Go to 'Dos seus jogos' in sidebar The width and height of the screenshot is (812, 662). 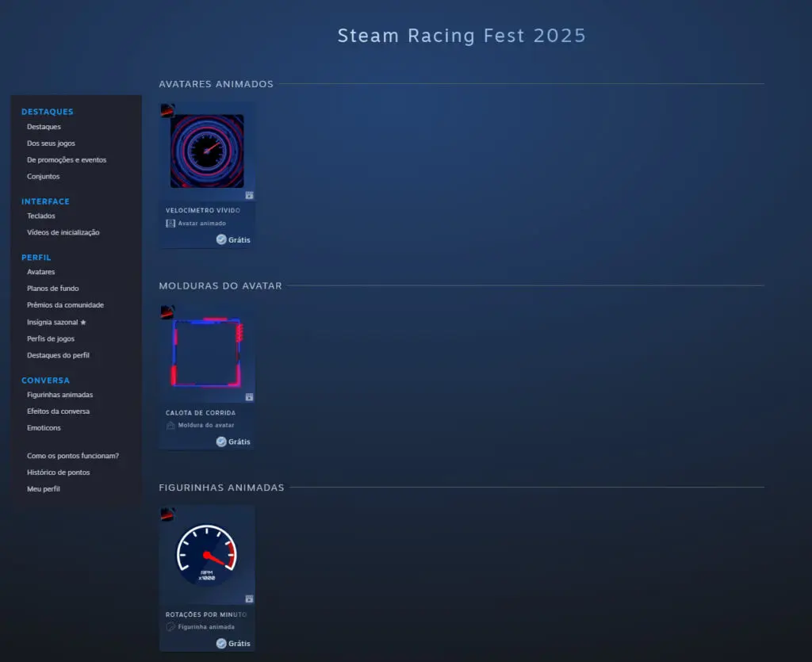coord(51,143)
